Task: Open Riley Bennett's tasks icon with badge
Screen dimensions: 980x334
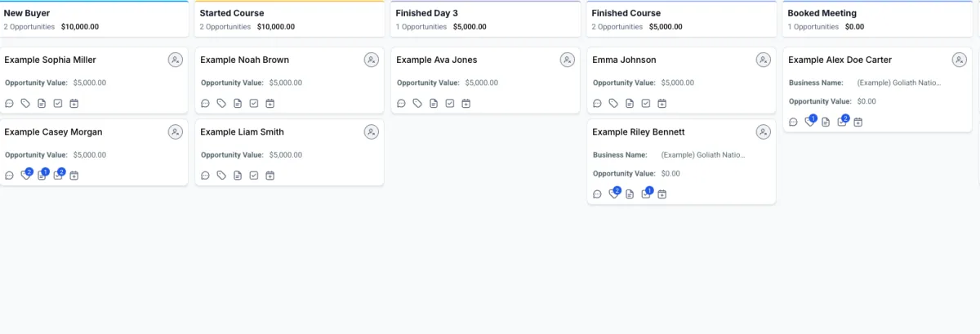Action: point(646,194)
